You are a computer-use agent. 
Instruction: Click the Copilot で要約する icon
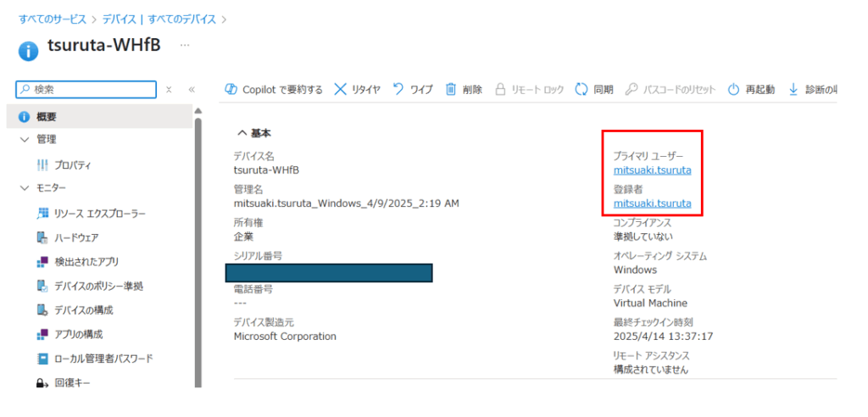[x=231, y=89]
